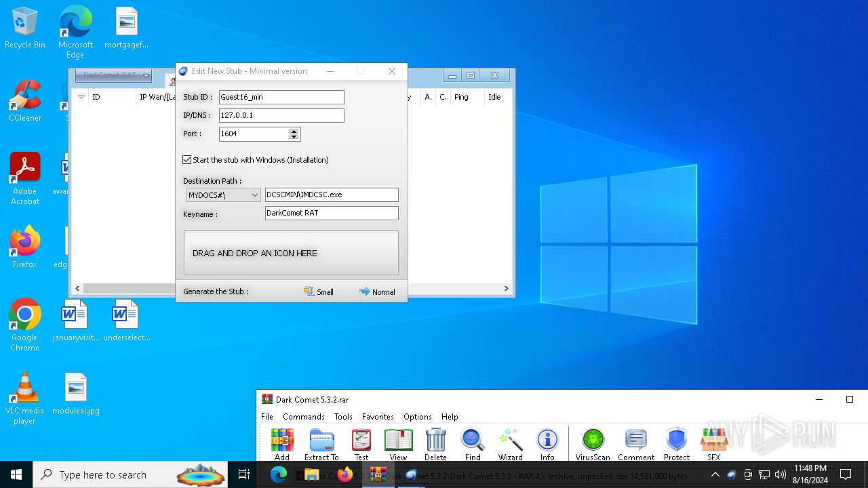Show hidden system tray icons chevron

tap(715, 474)
